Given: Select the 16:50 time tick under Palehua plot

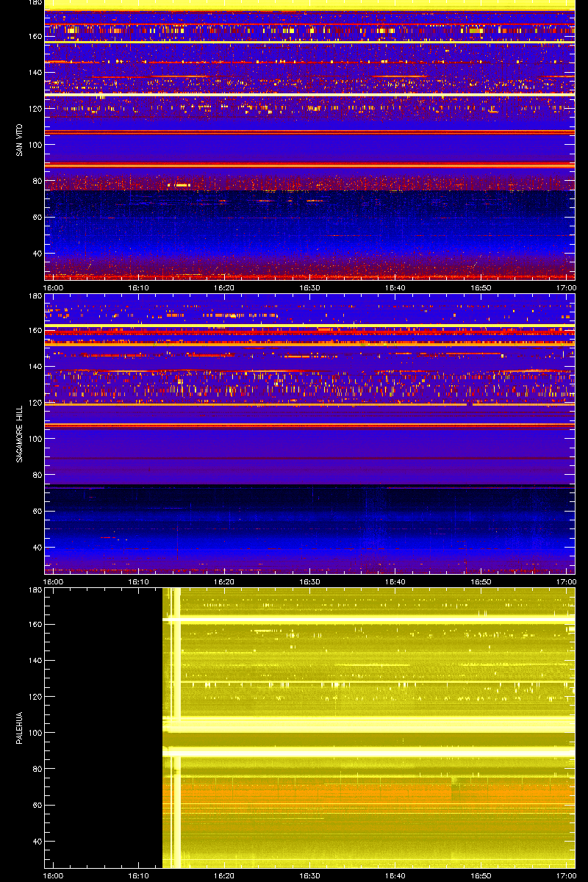Looking at the screenshot, I should (x=481, y=876).
